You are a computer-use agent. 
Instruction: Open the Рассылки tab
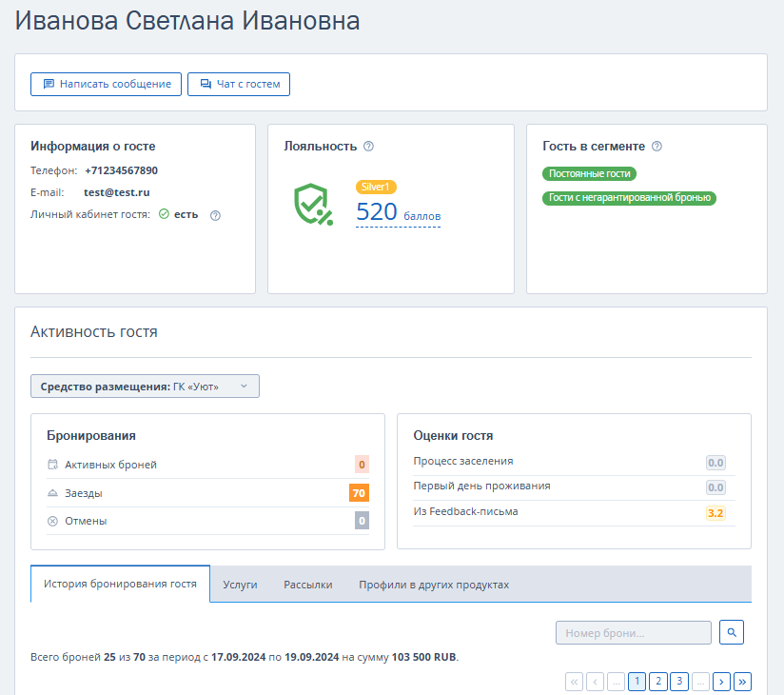point(308,585)
